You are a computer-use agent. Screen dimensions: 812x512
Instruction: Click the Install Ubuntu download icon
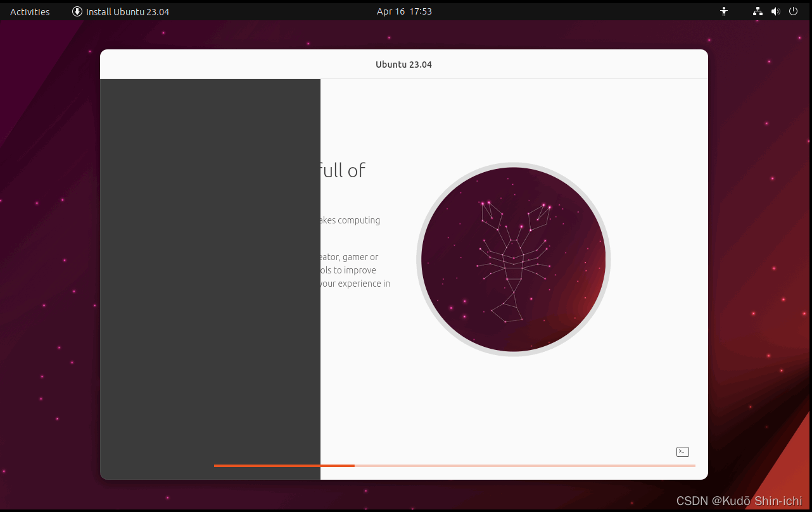point(76,11)
